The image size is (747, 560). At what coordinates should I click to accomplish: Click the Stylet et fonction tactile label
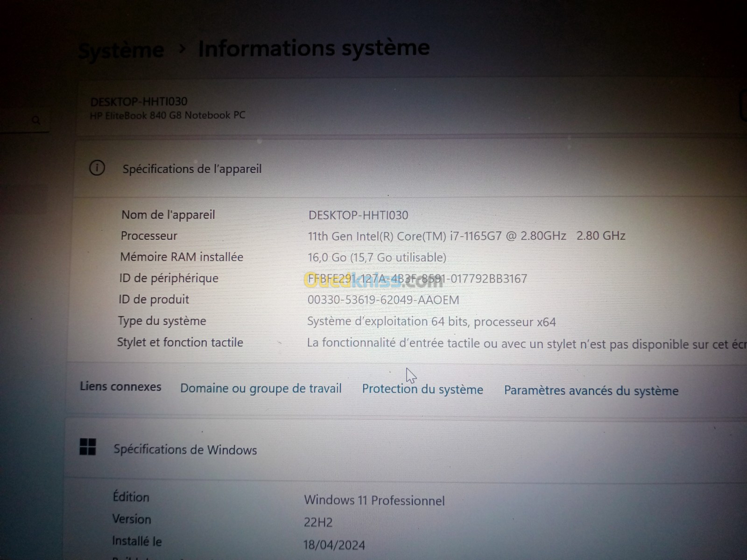[x=180, y=343]
